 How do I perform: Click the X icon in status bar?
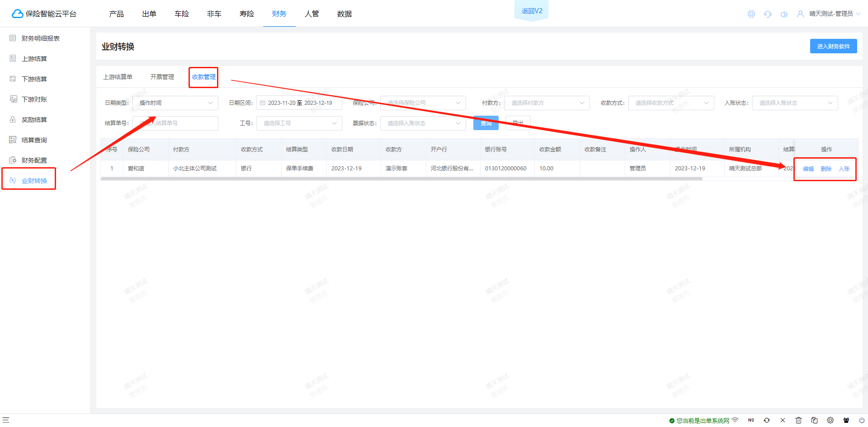pos(783,420)
